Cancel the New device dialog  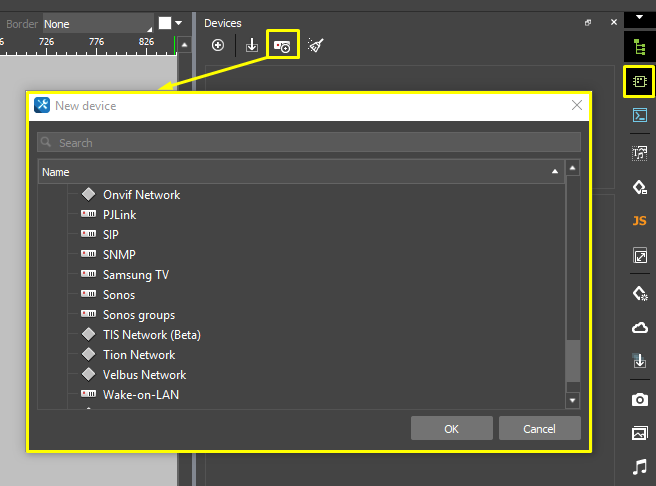pos(539,428)
